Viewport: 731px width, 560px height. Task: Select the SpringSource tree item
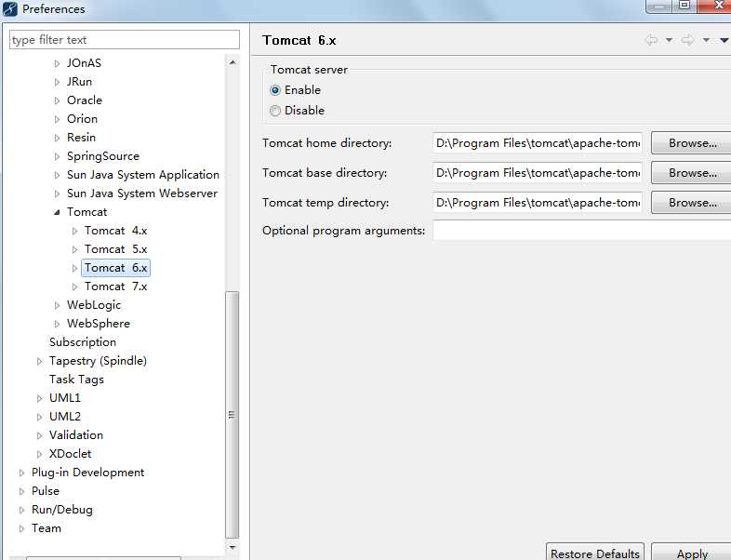[x=103, y=156]
